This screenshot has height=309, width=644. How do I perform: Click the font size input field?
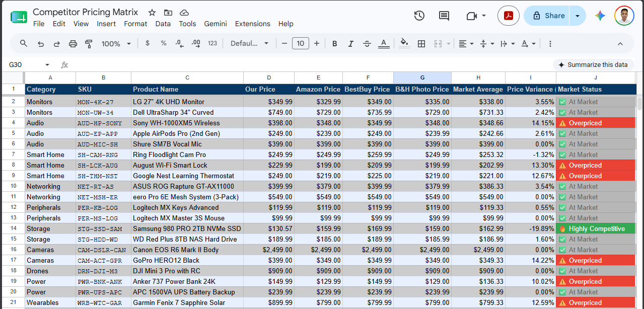pyautogui.click(x=300, y=44)
